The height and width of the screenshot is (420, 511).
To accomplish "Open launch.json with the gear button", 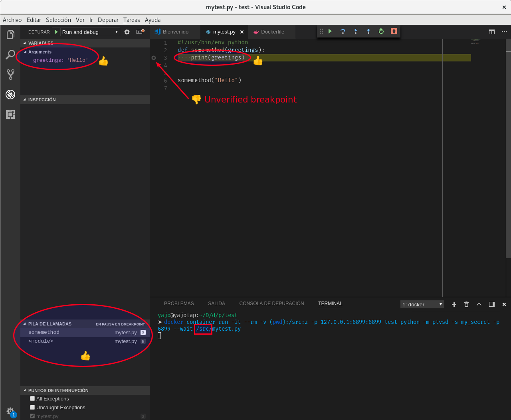I will 127,32.
